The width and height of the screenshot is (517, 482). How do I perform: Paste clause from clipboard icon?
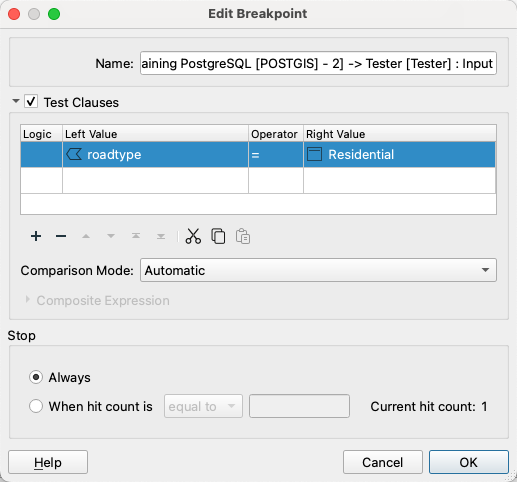(243, 236)
